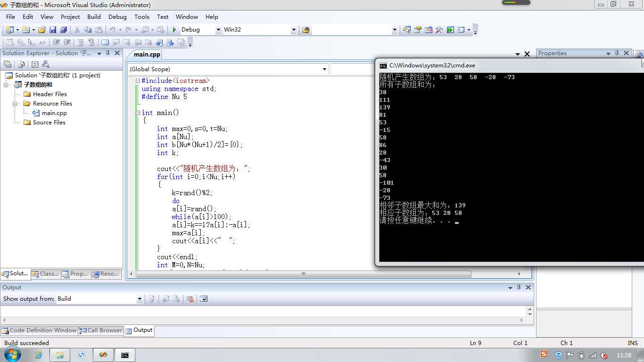Open the Debug configuration dropdown
Viewport: 644px width, 362px height.
tap(218, 30)
